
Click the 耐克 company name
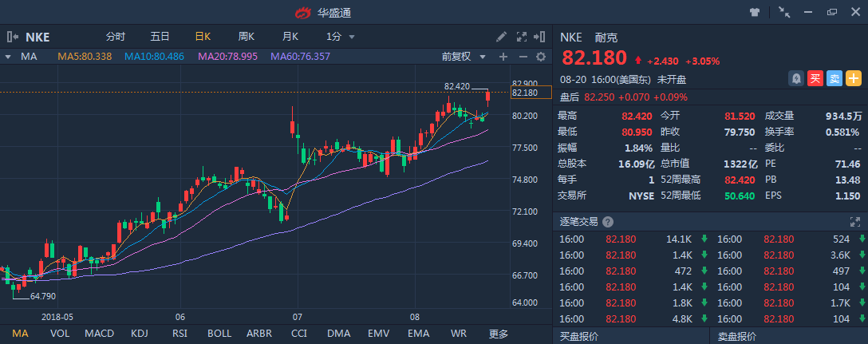[606, 38]
